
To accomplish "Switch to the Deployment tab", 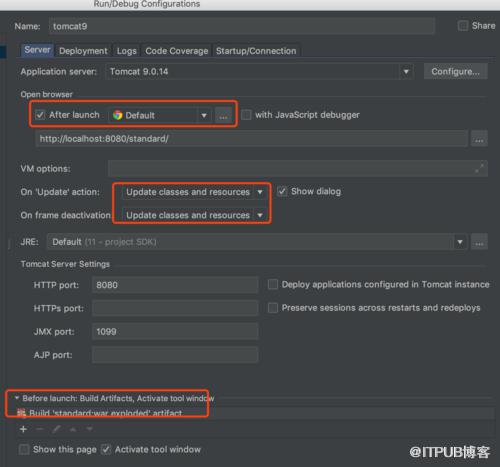I will (x=83, y=51).
